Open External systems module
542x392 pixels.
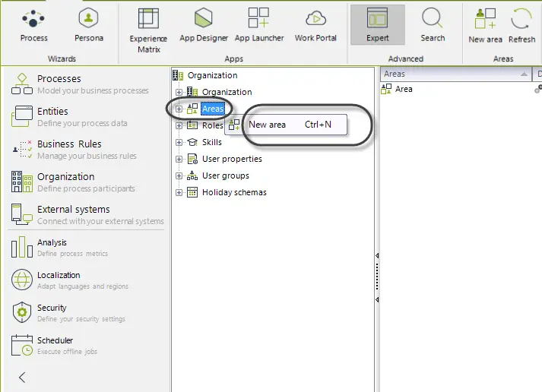pos(87,215)
